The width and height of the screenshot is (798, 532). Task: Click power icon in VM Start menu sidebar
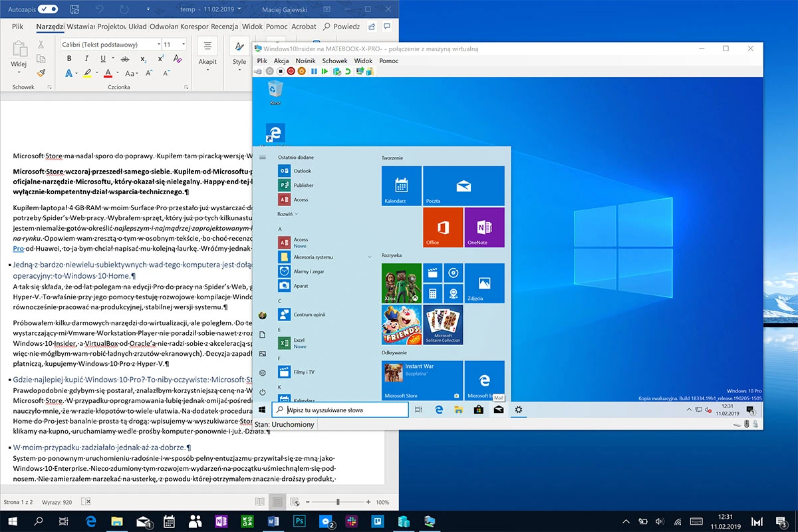[x=263, y=392]
